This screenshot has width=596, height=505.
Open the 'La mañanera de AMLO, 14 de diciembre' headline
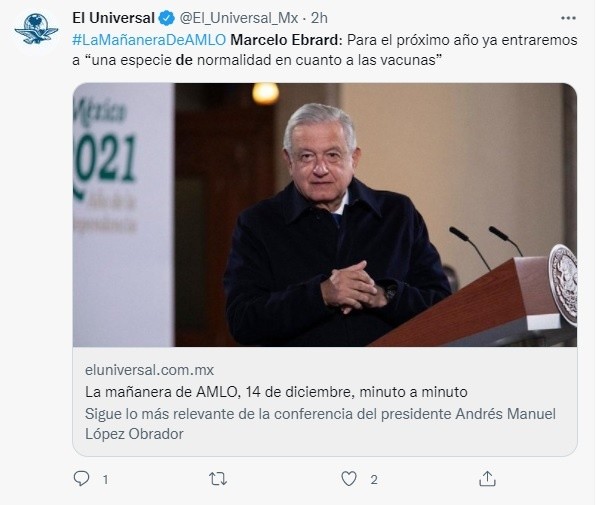click(276, 392)
